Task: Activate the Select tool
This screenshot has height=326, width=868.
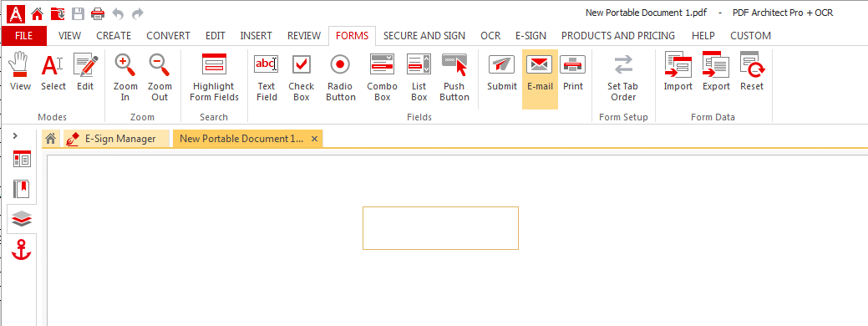Action: pos(53,72)
